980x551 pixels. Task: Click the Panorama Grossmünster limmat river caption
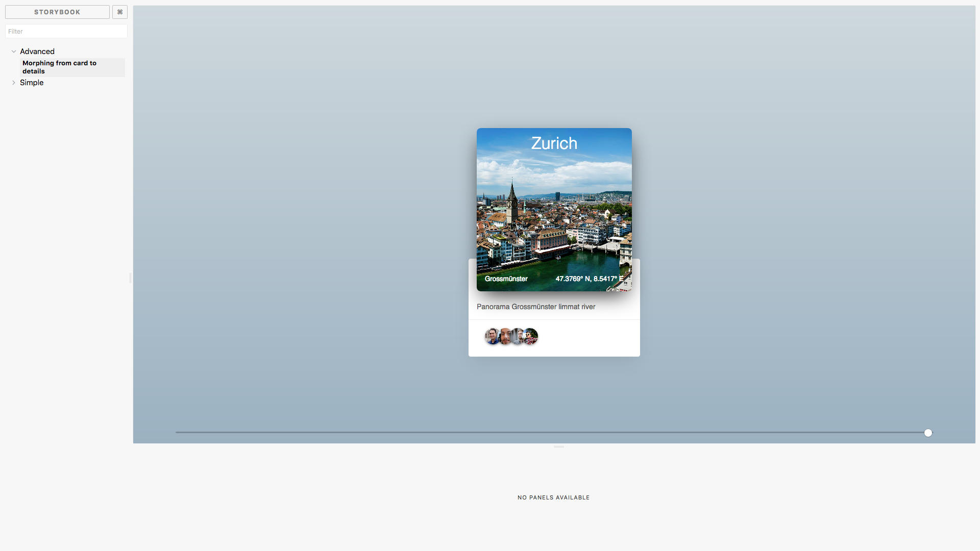click(x=535, y=307)
